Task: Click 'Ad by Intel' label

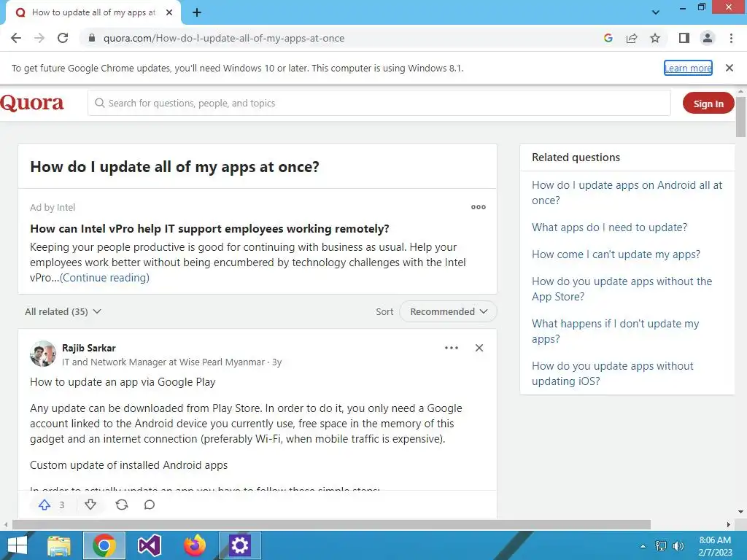Action: point(53,207)
